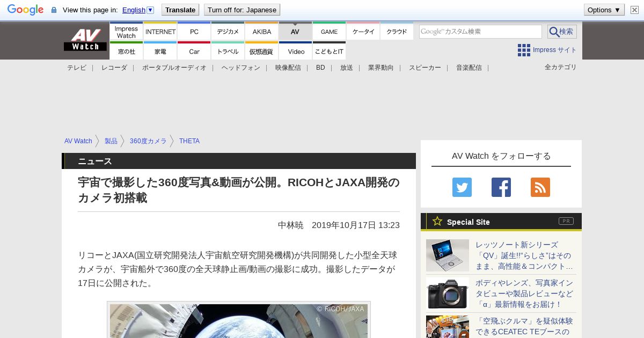Open the Car tab

pyautogui.click(x=194, y=52)
